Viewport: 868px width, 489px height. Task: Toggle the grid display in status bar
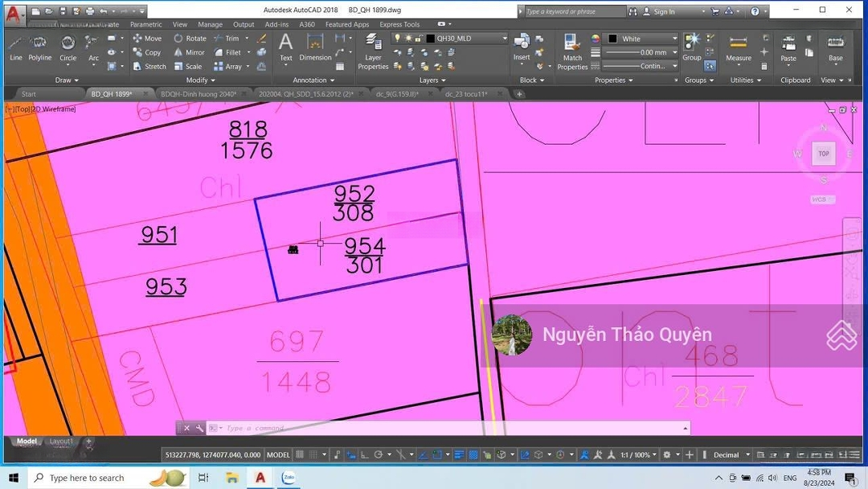pos(301,455)
